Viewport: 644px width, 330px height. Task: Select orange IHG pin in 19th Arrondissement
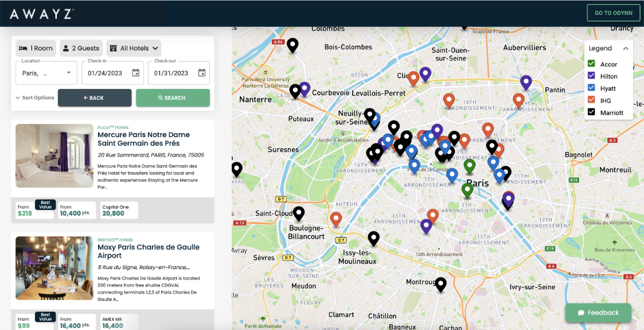coord(518,100)
